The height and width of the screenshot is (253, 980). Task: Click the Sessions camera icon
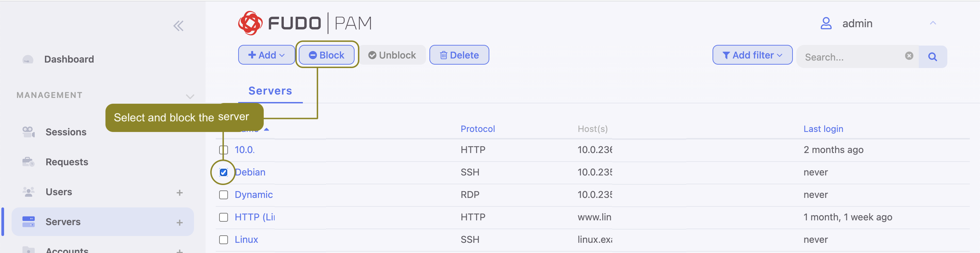point(28,132)
